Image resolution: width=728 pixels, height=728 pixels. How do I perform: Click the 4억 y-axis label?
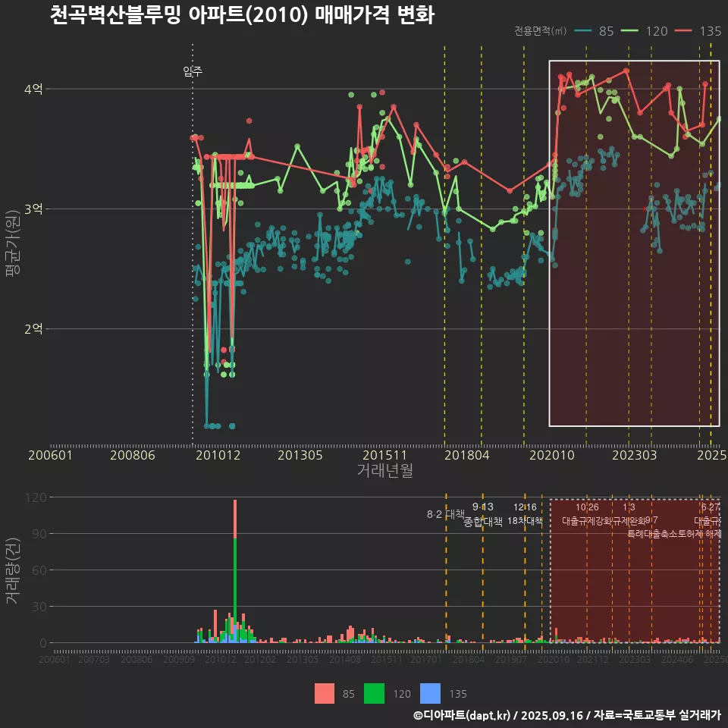click(x=33, y=89)
